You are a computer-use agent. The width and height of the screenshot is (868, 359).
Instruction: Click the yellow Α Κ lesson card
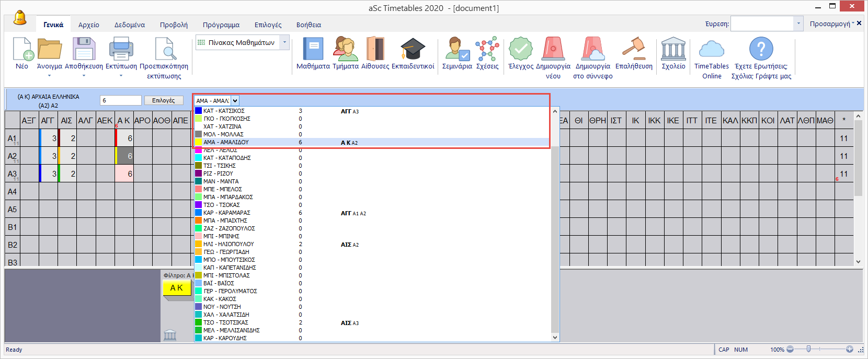(177, 288)
